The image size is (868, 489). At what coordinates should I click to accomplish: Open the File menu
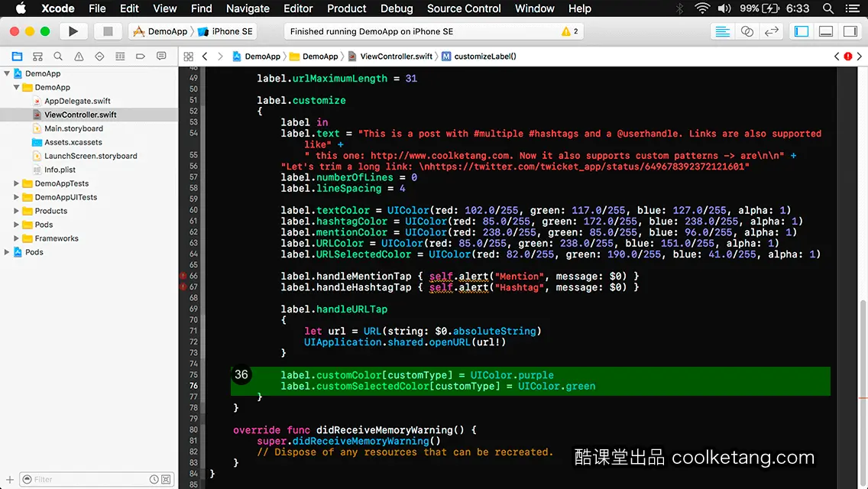point(97,8)
